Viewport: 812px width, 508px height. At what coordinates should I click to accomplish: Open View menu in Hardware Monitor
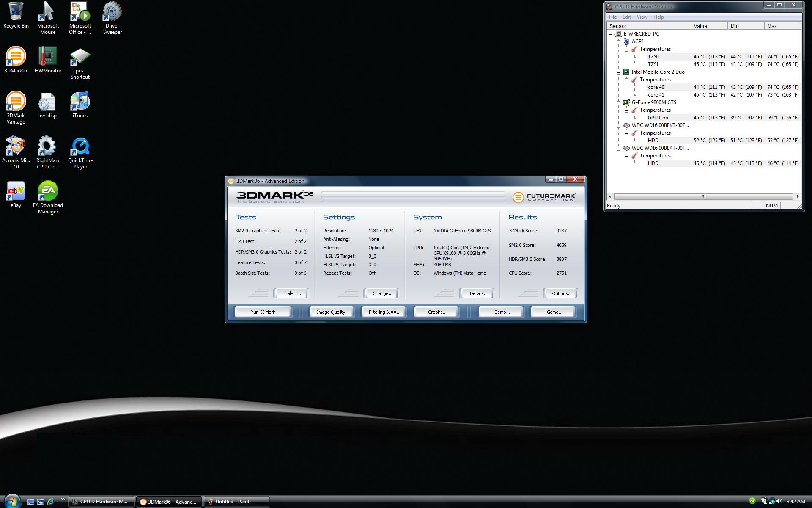pos(642,17)
